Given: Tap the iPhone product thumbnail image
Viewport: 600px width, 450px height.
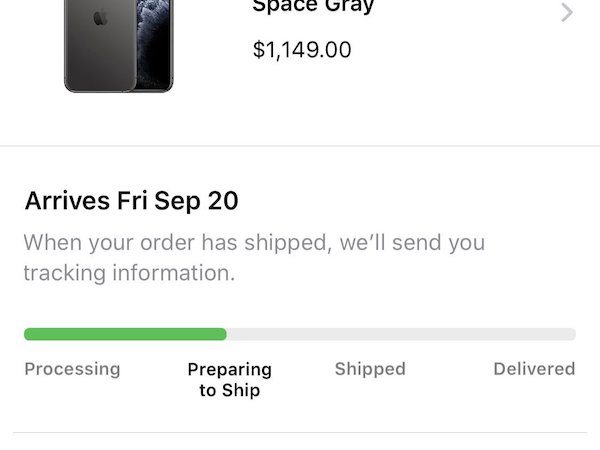Looking at the screenshot, I should [119, 45].
